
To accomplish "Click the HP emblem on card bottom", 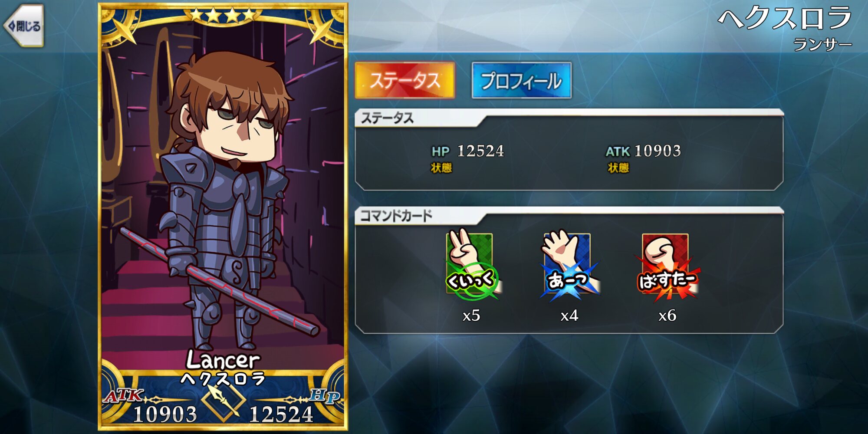I will [324, 395].
